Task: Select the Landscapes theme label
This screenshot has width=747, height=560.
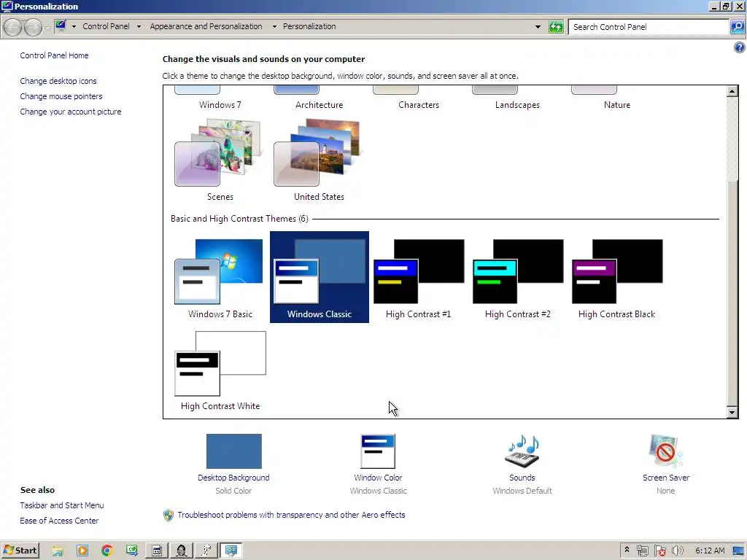Action: click(x=517, y=105)
